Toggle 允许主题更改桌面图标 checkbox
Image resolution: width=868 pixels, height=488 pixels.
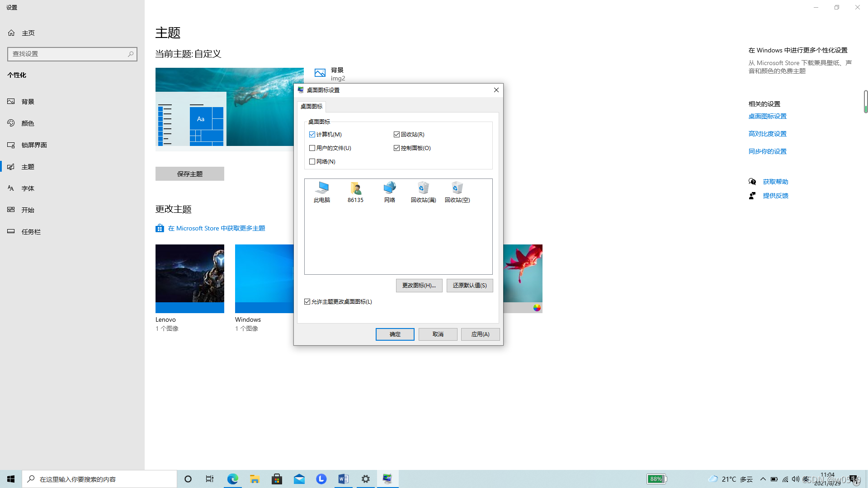[307, 302]
